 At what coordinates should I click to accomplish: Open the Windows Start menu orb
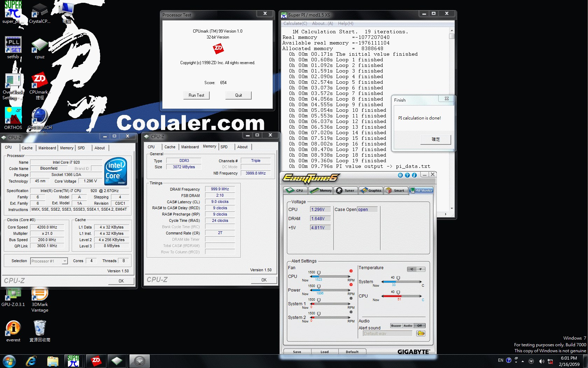point(9,361)
